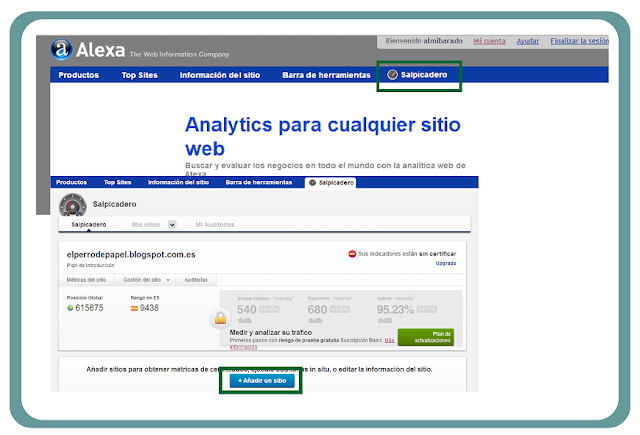Image resolution: width=640 pixels, height=435 pixels.
Task: Click Analytics para cualquier sitio web heading
Action: click(323, 136)
